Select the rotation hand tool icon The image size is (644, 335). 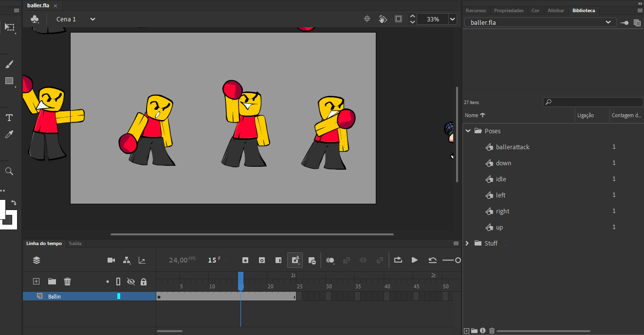[383, 19]
